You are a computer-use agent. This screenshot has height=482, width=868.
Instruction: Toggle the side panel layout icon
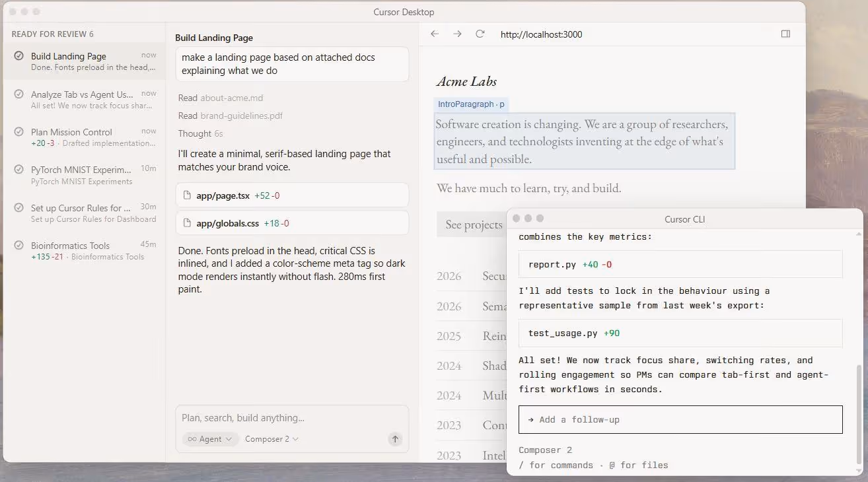point(785,34)
